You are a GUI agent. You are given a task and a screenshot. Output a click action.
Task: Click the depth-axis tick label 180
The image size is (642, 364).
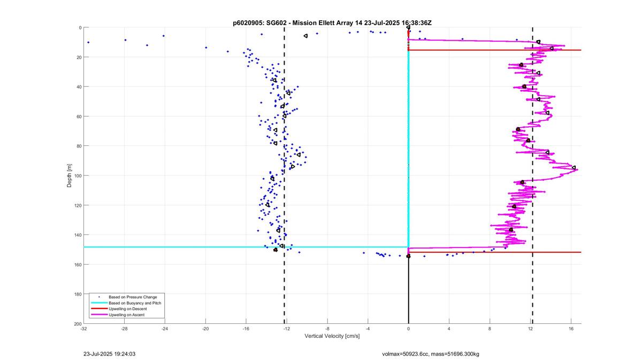pos(78,295)
